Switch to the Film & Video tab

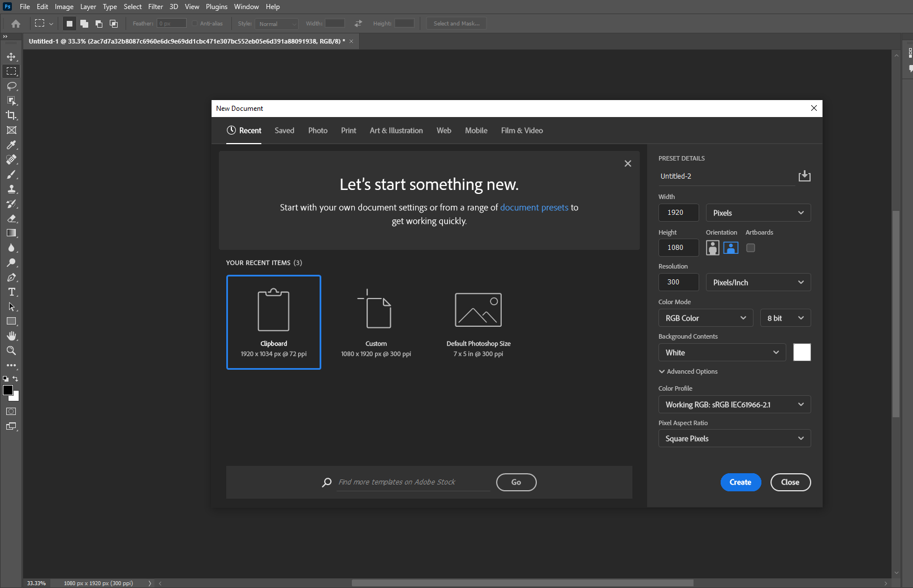(521, 130)
